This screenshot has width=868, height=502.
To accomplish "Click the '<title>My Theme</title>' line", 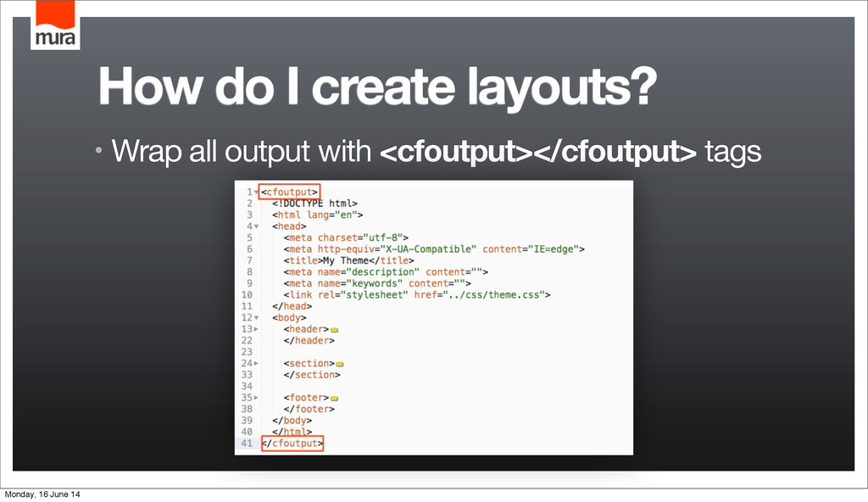I will click(x=348, y=260).
